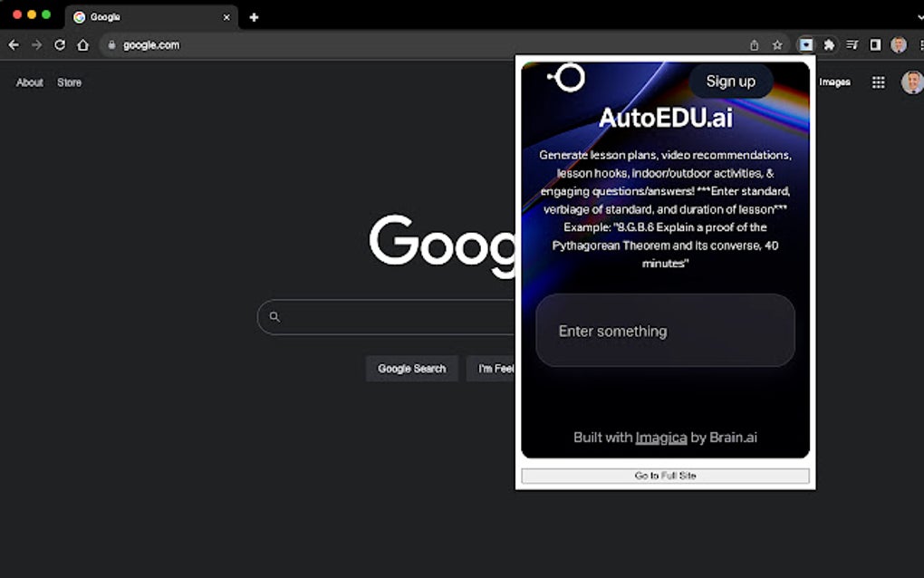Click the Images link on Google's homepage
This screenshot has height=578, width=924.
pyautogui.click(x=833, y=82)
